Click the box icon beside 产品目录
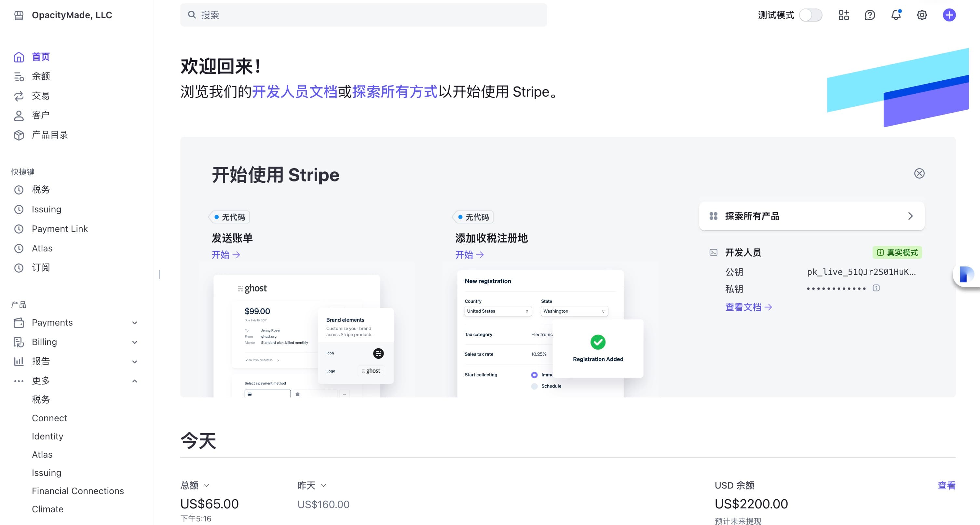This screenshot has height=525, width=980. (19, 135)
